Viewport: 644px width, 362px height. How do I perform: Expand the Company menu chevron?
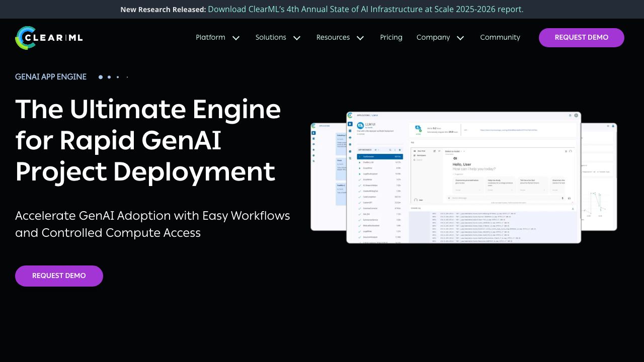tap(460, 38)
